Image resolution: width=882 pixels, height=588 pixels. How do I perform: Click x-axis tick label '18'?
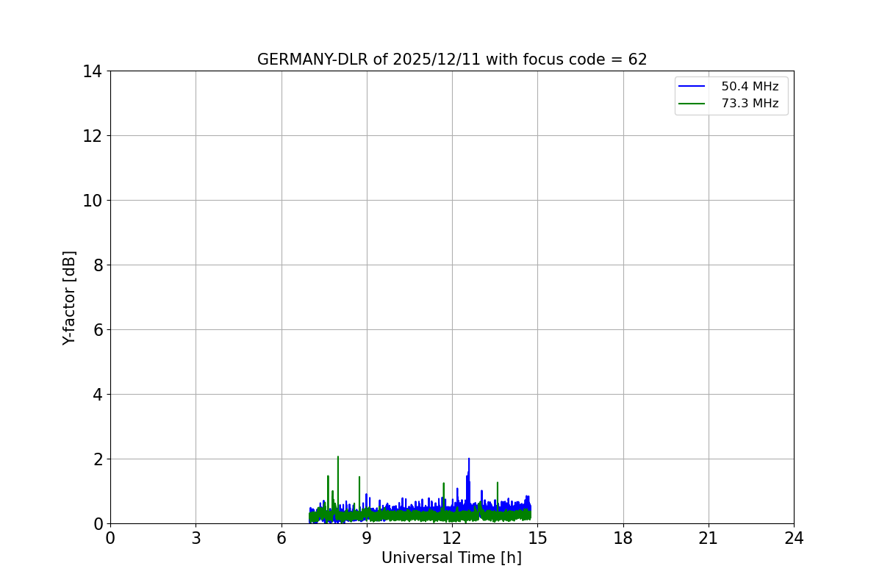623,538
